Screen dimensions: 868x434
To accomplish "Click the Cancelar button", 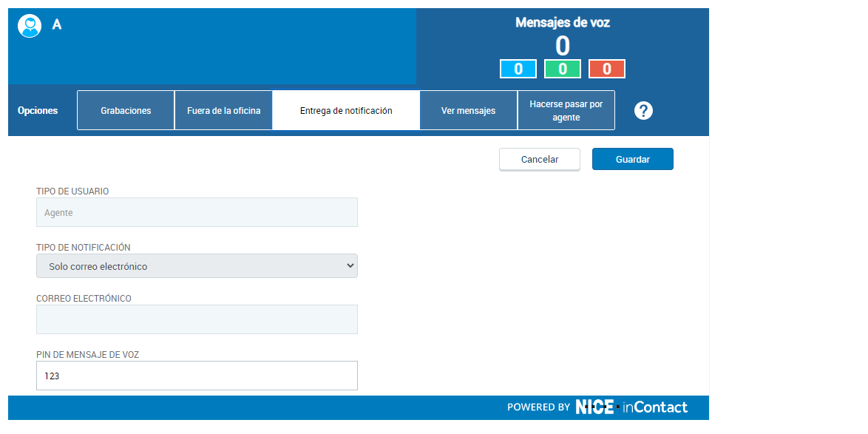I will point(540,160).
